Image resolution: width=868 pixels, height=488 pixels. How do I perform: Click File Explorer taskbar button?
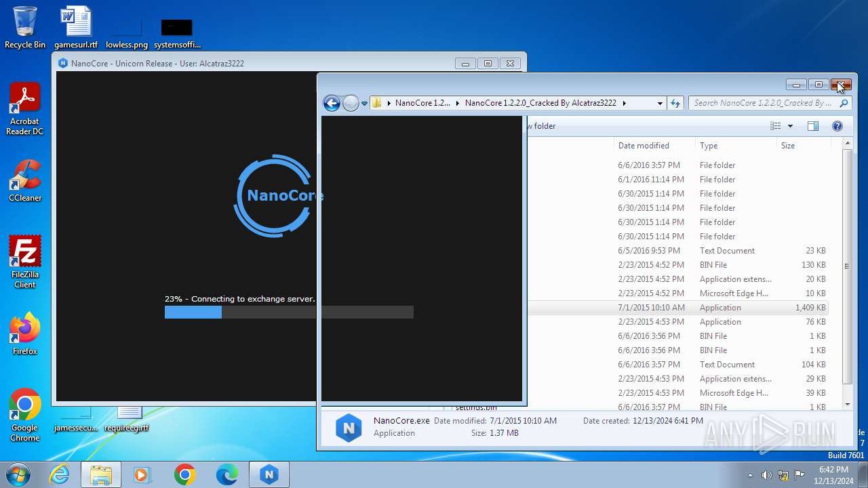(x=101, y=474)
